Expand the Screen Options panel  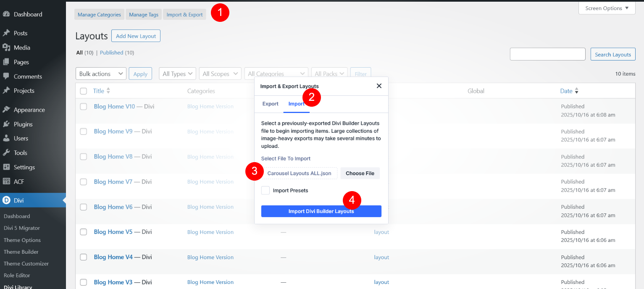pyautogui.click(x=607, y=8)
